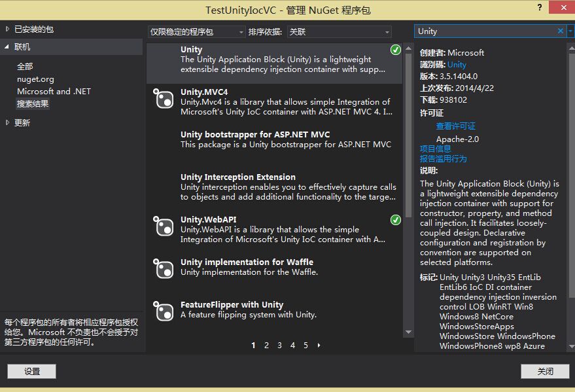Open the help question mark button
The width and height of the screenshot is (575, 392).
[x=540, y=7]
